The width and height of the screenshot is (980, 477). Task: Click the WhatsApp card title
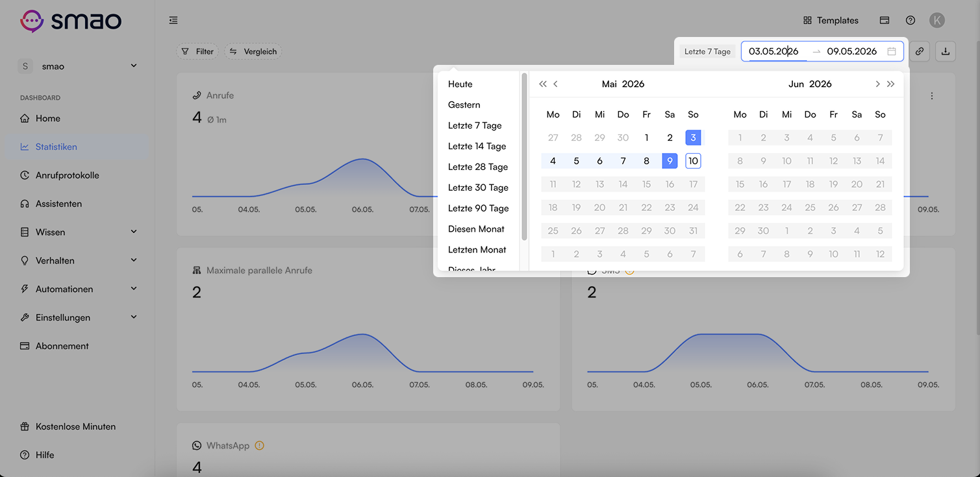(228, 446)
